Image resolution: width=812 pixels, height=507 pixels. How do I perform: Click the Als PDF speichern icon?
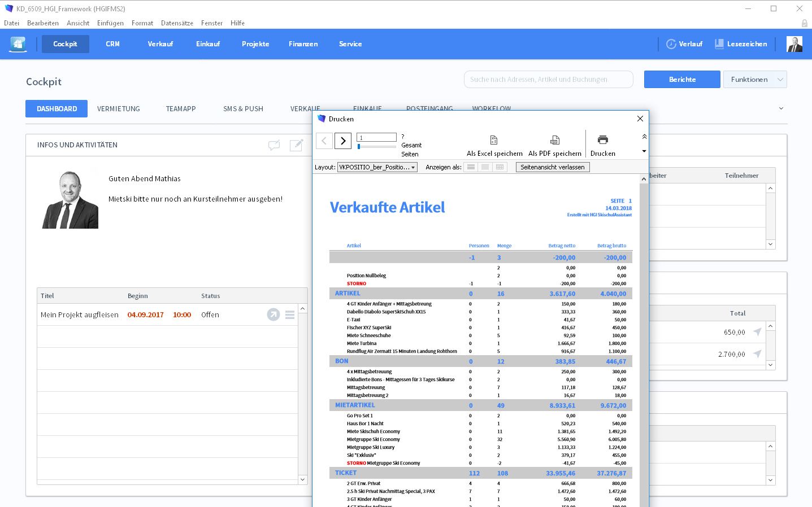(554, 140)
